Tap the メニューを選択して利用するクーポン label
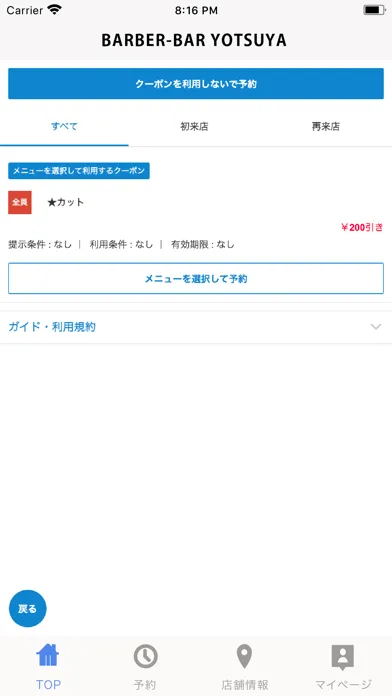Viewport: 392px width, 696px height. coord(79,171)
